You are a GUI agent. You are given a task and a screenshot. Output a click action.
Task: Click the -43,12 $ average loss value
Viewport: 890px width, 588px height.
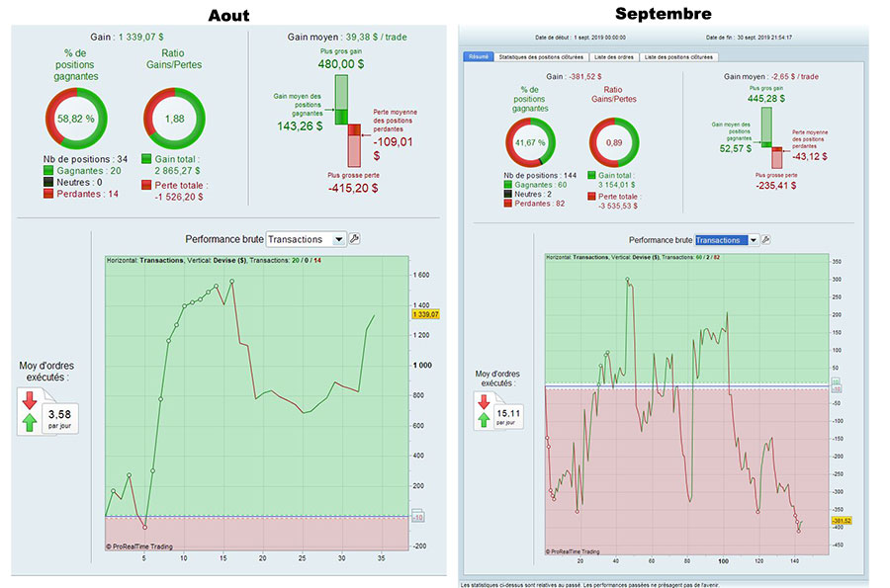[809, 156]
